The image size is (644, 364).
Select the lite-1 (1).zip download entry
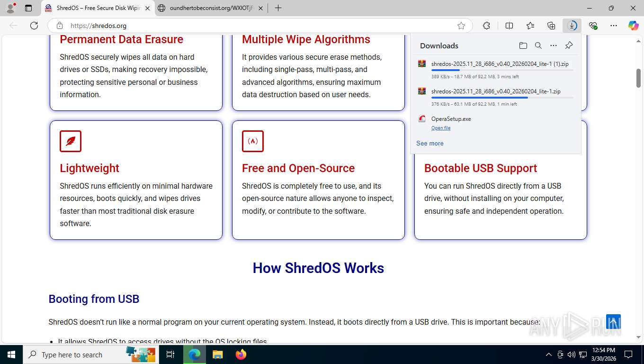[496, 69]
